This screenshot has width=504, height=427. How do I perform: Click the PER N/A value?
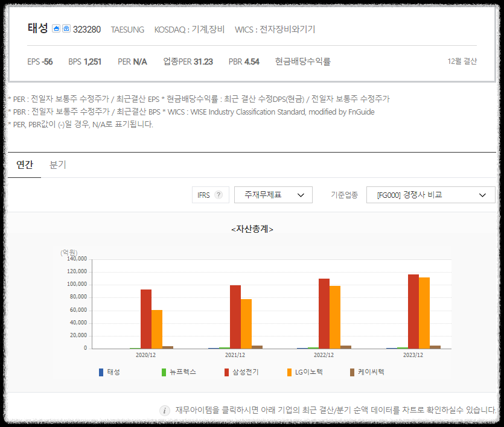tap(132, 62)
